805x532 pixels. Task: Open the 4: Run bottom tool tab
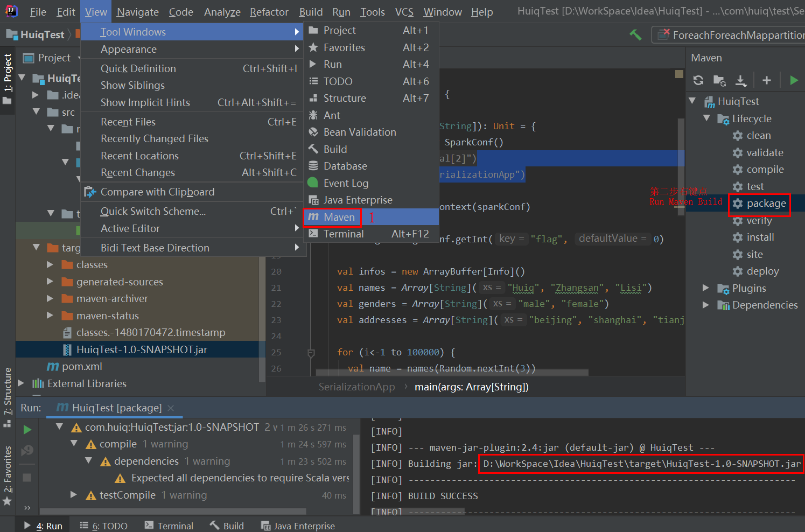[43, 526]
